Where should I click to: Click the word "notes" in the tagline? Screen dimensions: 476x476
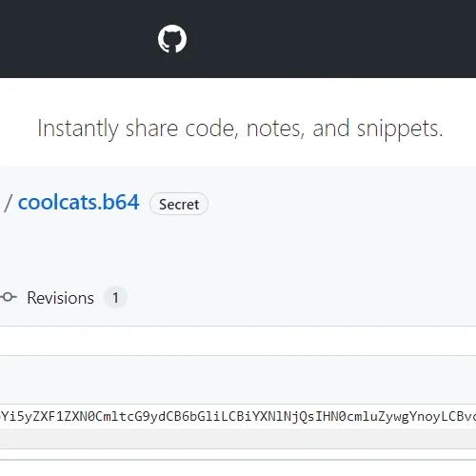(x=273, y=129)
